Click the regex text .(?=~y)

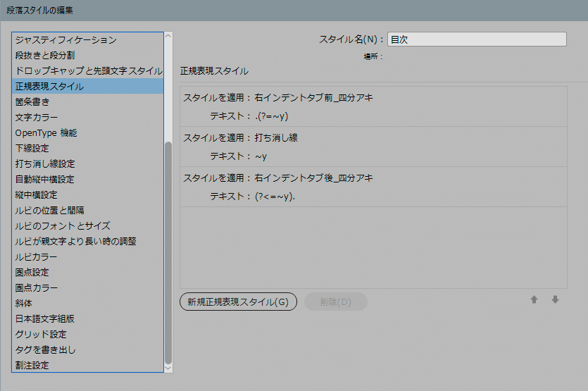point(272,116)
